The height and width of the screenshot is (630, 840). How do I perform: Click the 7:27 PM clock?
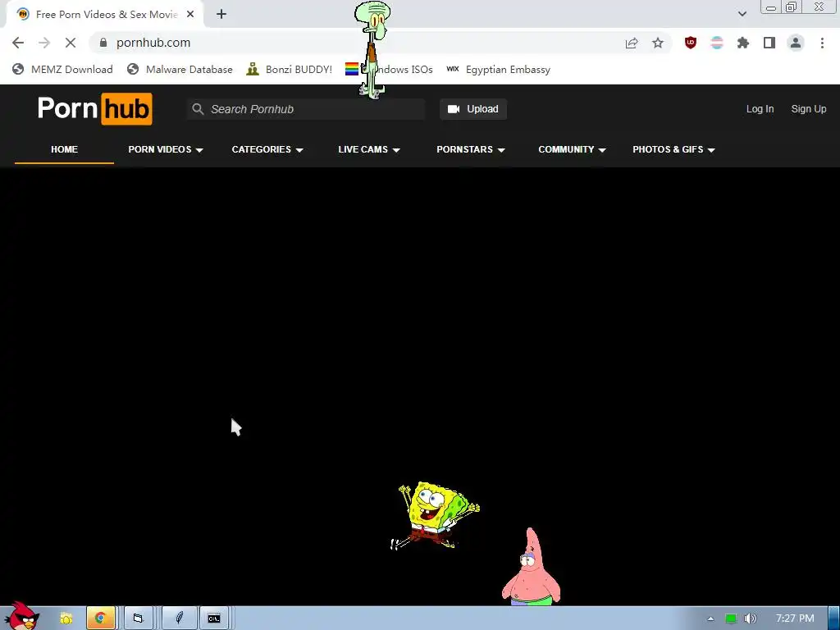tap(795, 619)
